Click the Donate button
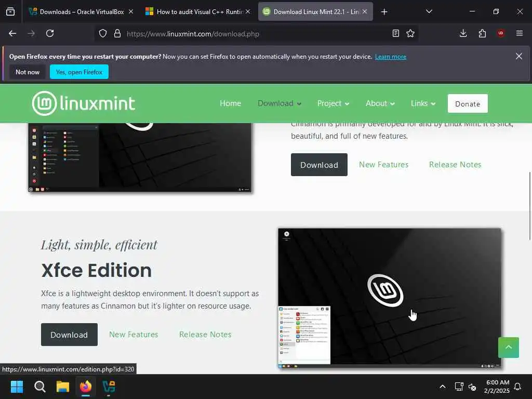Screen dimensions: 532x399 [468, 103]
